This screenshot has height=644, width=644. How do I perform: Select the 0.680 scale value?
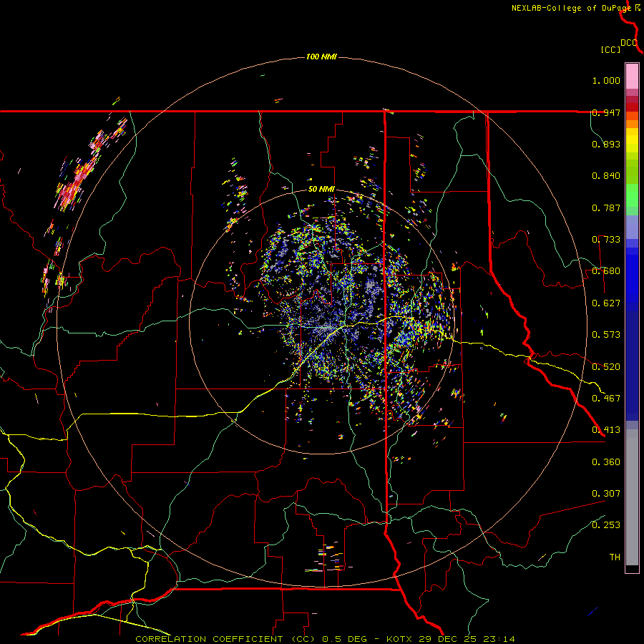[606, 271]
